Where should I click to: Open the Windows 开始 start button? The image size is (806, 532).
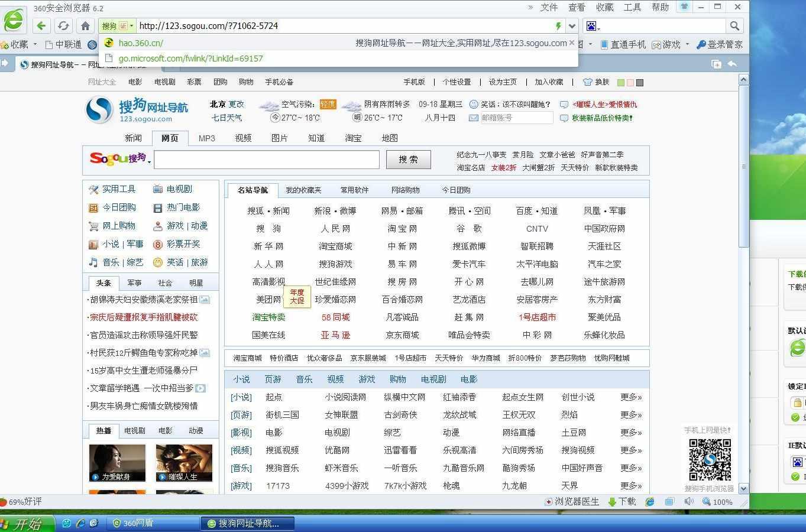[x=27, y=524]
